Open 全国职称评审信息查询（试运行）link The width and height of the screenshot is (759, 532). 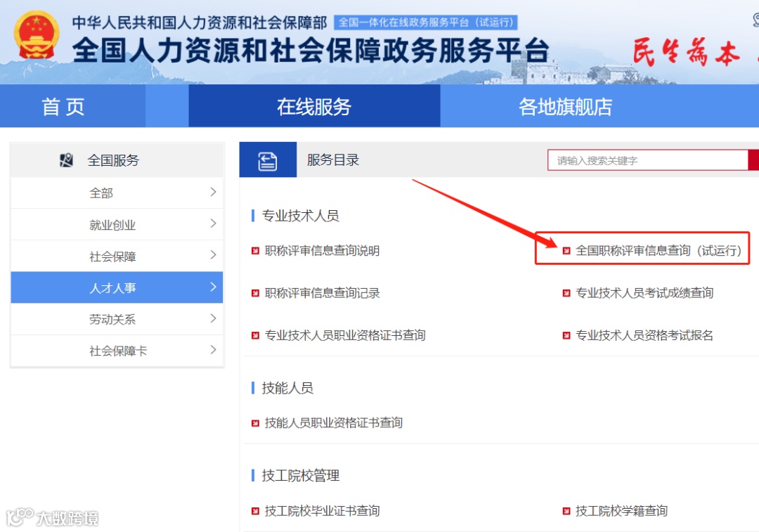659,251
